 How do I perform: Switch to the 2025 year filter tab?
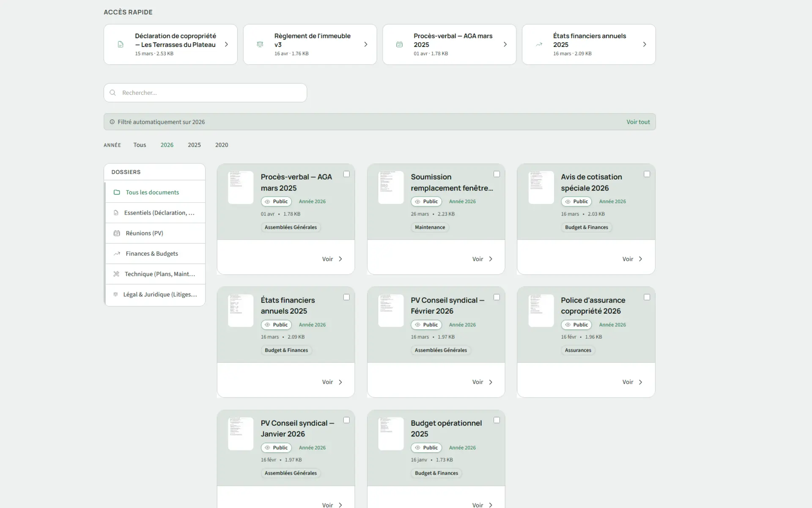(194, 145)
